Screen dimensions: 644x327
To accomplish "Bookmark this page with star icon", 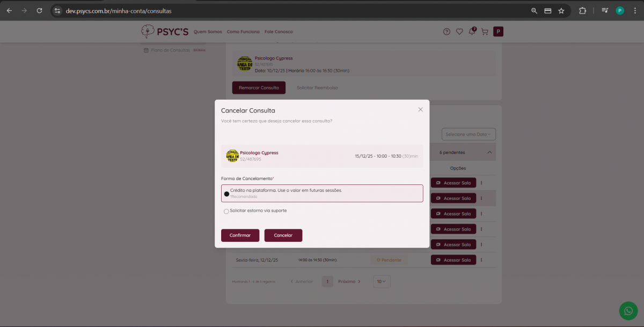I will point(561,11).
